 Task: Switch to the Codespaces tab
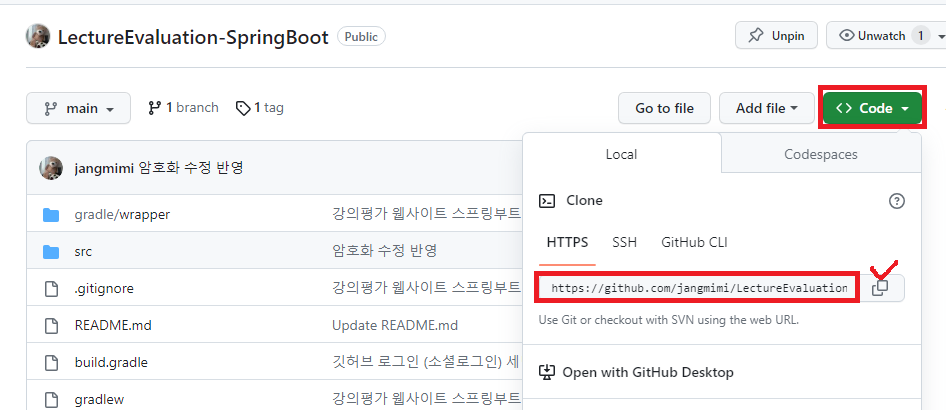tap(821, 154)
